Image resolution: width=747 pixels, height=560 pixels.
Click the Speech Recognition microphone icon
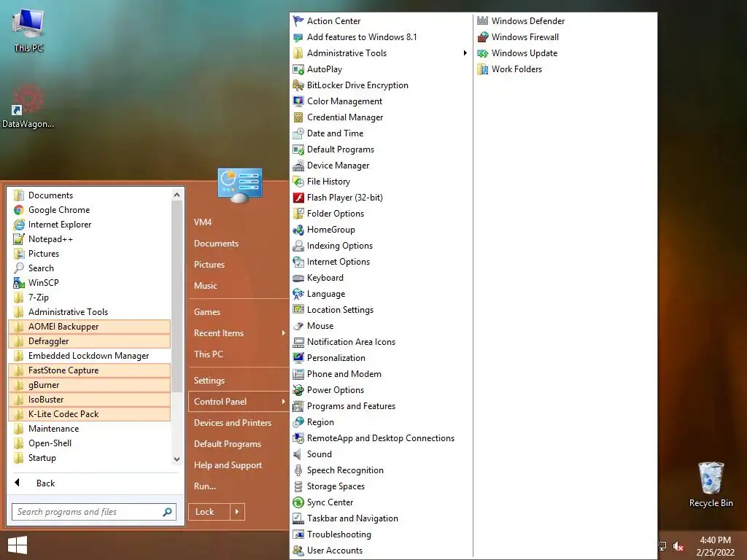pos(298,470)
